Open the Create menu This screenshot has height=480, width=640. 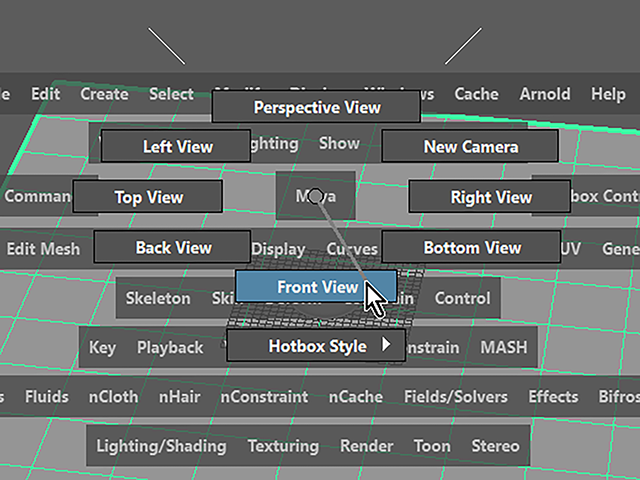104,94
